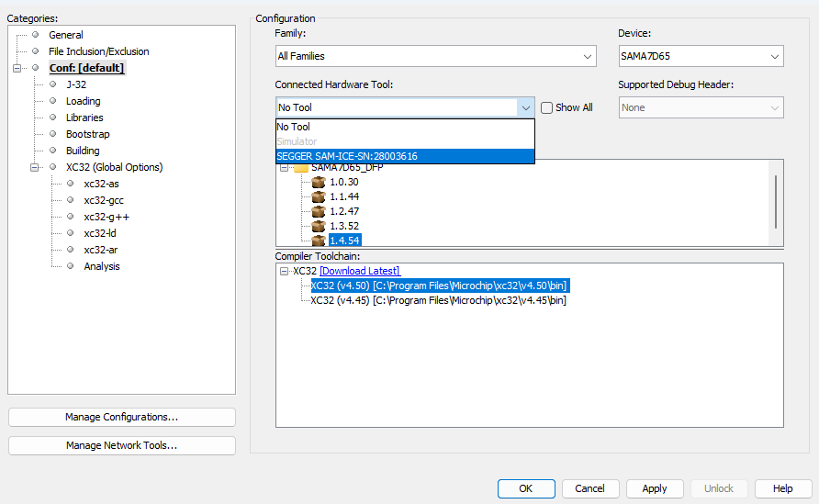Pick the 1.3.52 pack icon
Image resolution: width=819 pixels, height=504 pixels.
pos(319,226)
